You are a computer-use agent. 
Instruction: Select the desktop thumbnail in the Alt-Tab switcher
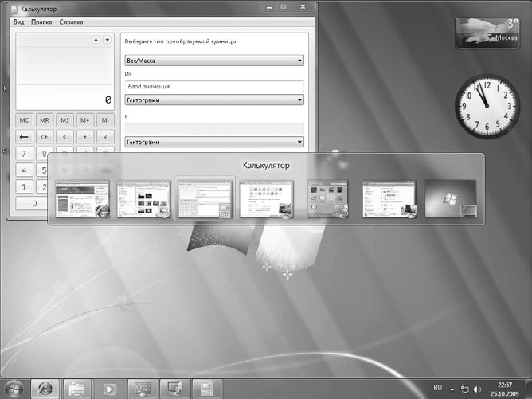pos(451,199)
